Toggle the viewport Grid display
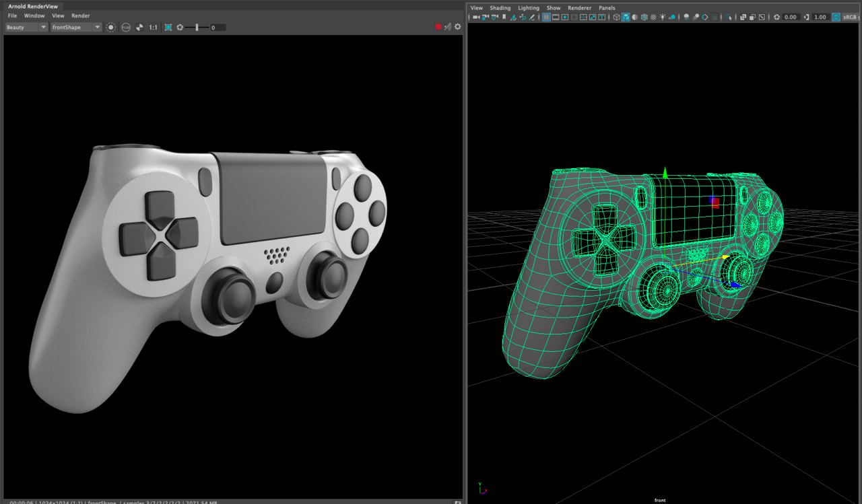This screenshot has height=504, width=862. pyautogui.click(x=546, y=17)
